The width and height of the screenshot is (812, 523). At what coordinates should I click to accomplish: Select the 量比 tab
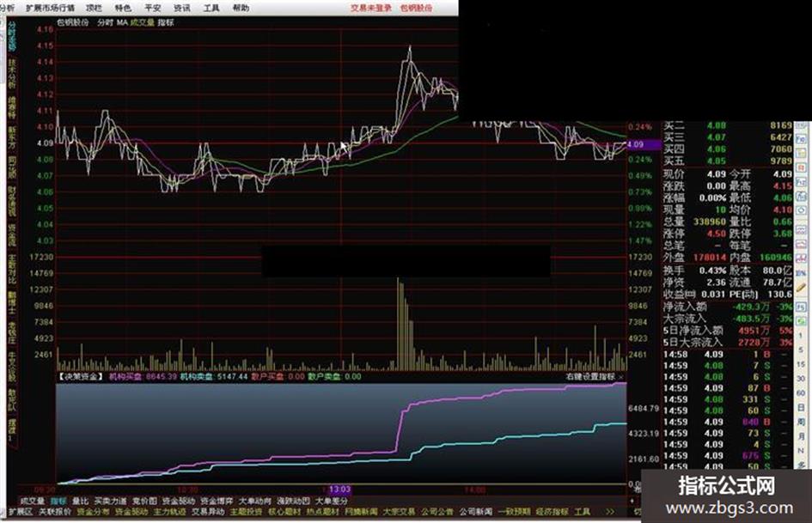[x=80, y=502]
